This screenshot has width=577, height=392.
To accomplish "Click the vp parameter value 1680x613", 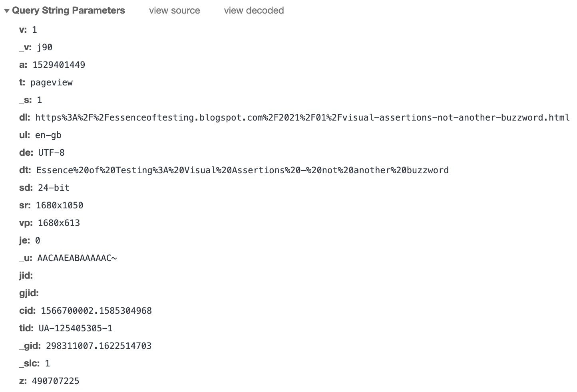I will 58,223.
